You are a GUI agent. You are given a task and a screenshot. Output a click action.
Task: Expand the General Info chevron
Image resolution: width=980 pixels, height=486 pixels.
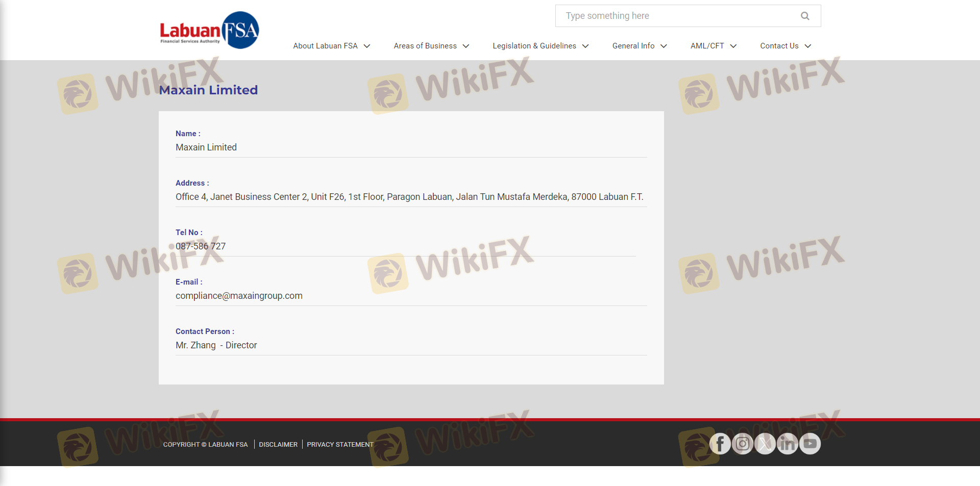pos(664,46)
